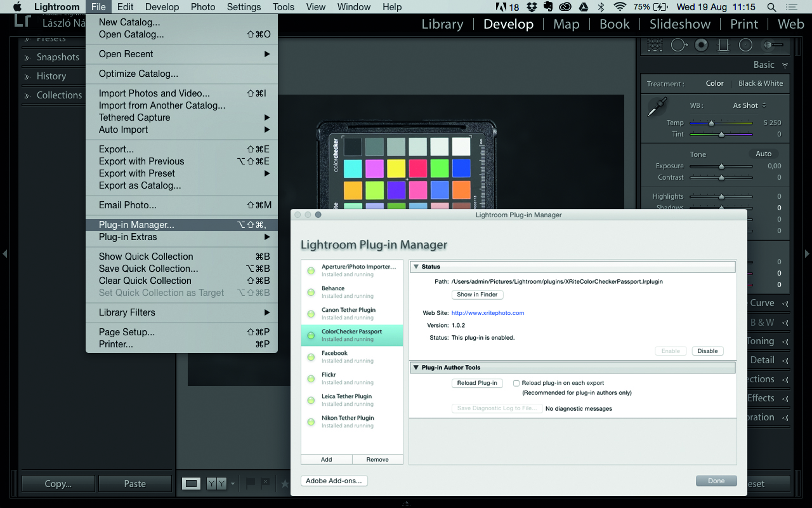Click the Tint slider handle
This screenshot has height=508, width=812.
(x=721, y=135)
